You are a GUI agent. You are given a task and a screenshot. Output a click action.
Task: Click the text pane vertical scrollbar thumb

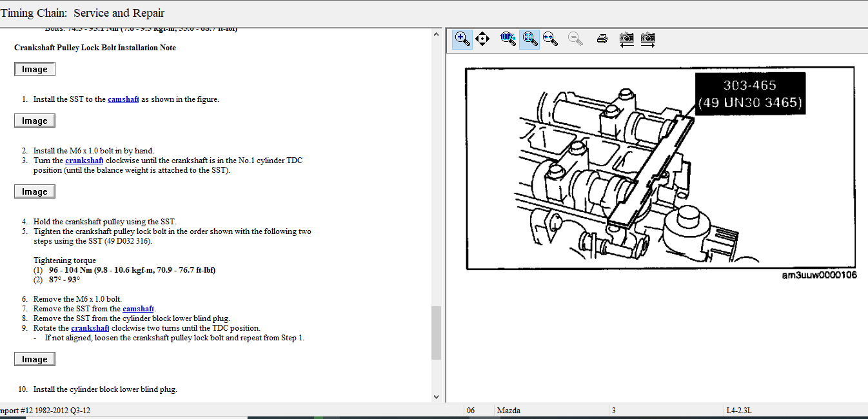pyautogui.click(x=437, y=332)
